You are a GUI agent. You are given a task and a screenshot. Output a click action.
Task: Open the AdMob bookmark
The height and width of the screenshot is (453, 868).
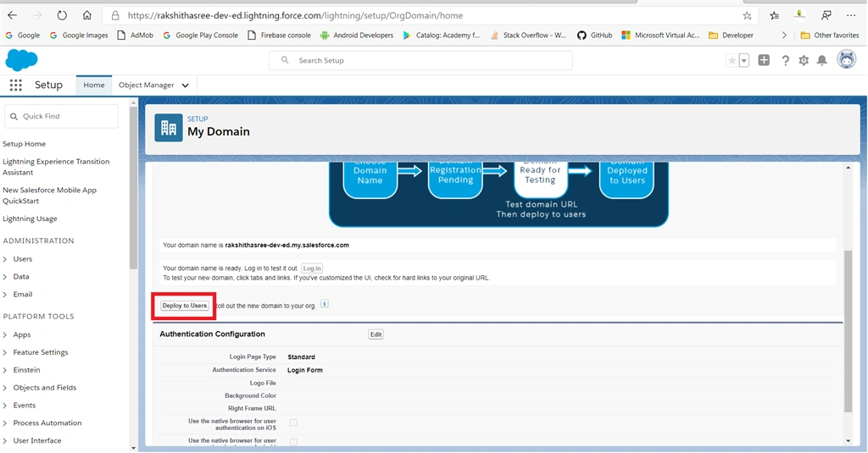click(x=135, y=35)
